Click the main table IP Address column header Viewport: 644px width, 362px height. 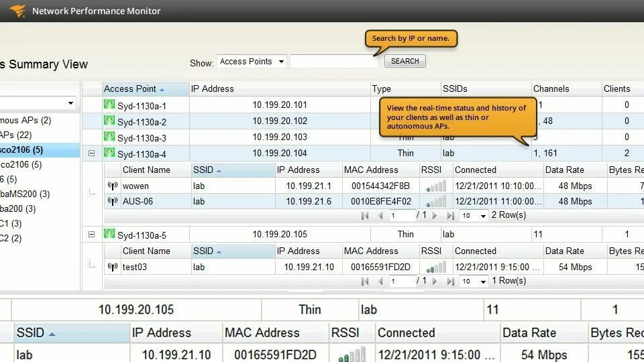pyautogui.click(x=280, y=88)
